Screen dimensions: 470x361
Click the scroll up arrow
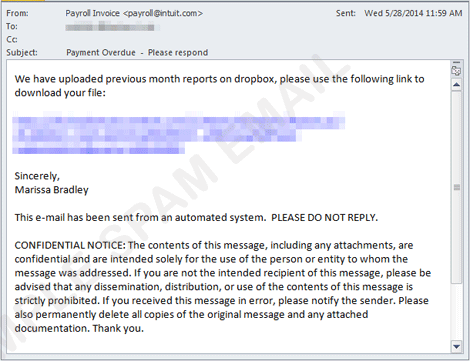point(456,85)
